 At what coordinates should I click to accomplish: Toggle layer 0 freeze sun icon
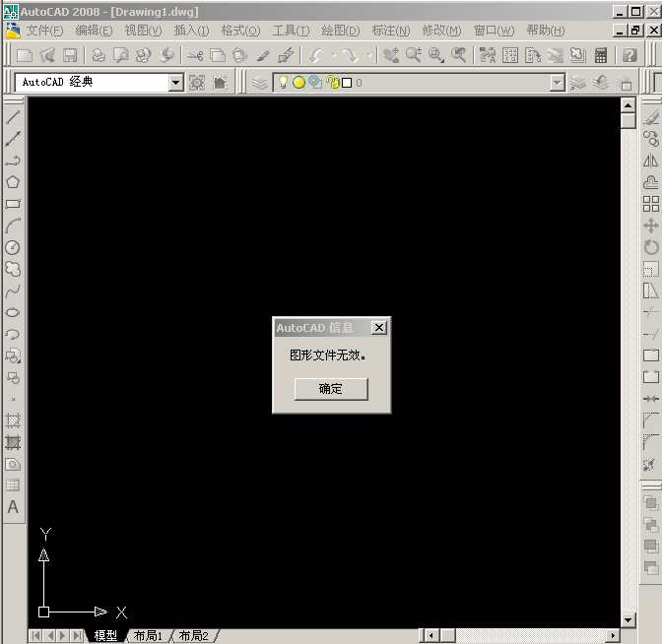pos(298,83)
